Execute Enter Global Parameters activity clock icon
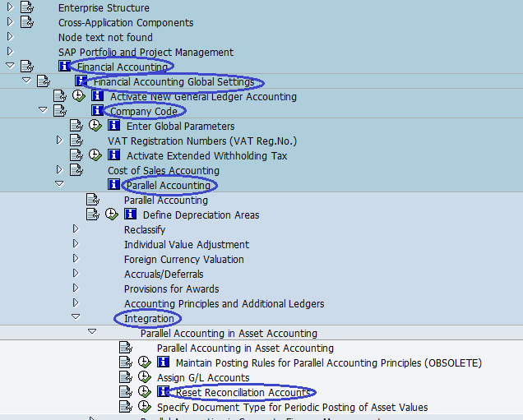 tap(95, 126)
